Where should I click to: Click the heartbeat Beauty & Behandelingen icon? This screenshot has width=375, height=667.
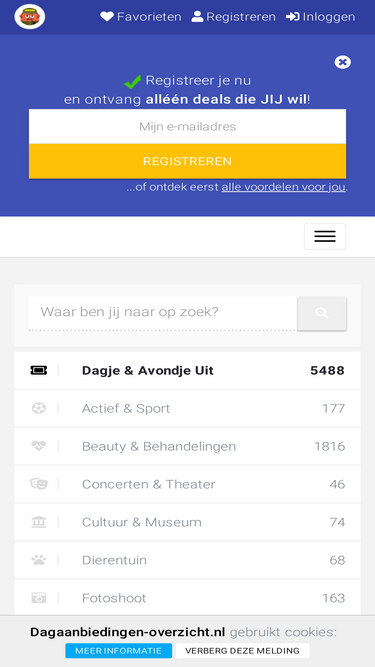tap(39, 446)
